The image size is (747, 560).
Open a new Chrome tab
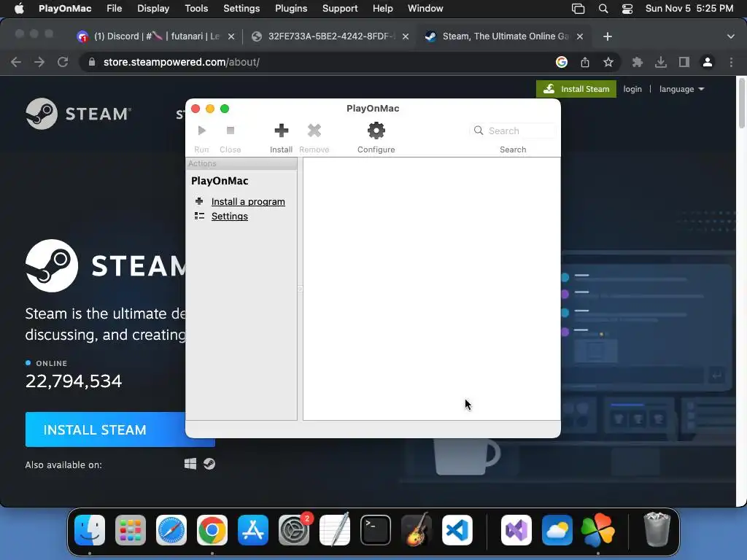point(608,36)
